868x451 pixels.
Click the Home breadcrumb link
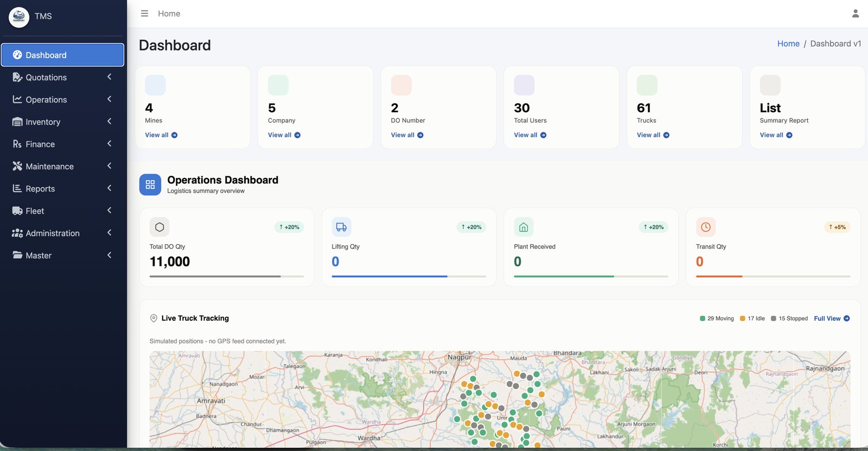point(788,43)
